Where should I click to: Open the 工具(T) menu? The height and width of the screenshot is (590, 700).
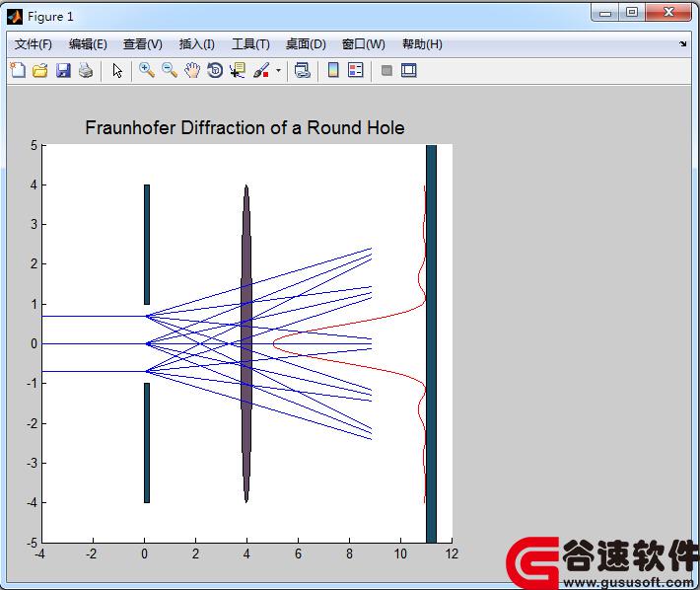click(250, 44)
